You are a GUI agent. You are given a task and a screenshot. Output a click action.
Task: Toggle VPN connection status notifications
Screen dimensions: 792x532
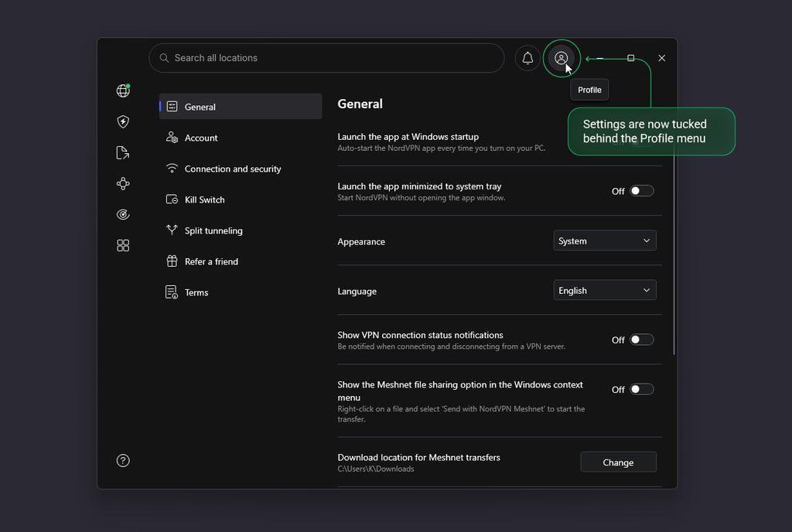641,339
